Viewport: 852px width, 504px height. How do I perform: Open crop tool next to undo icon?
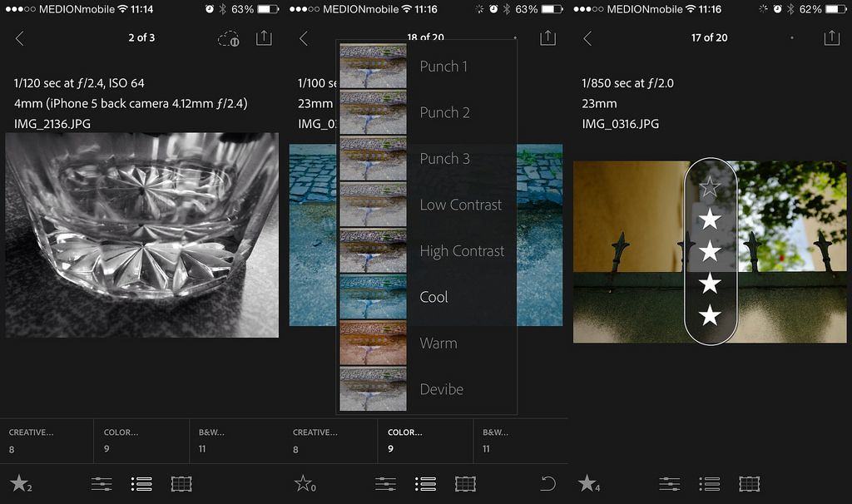coord(466,483)
